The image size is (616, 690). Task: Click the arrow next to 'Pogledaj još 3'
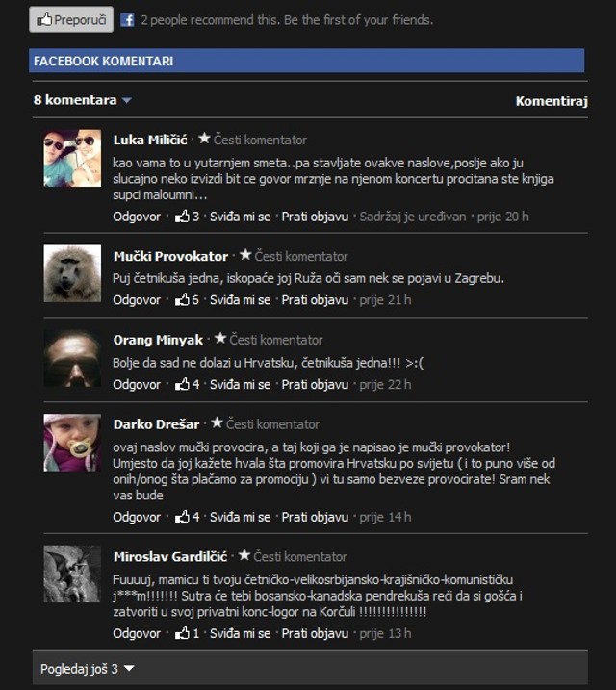point(129,668)
